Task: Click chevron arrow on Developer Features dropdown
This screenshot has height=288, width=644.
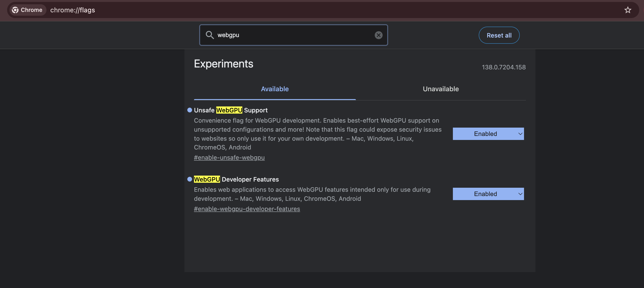Action: (x=520, y=194)
